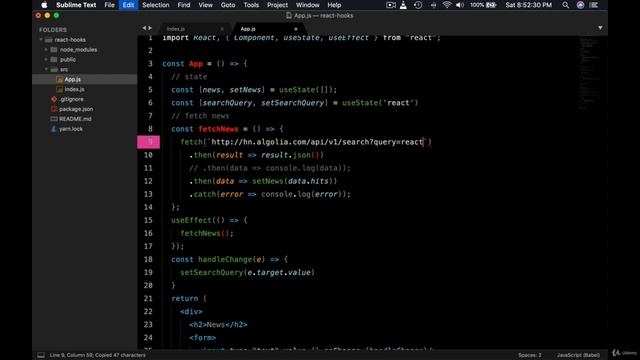The image size is (640, 360).
Task: Collapse the react-hooks root folder
Action: point(41,40)
